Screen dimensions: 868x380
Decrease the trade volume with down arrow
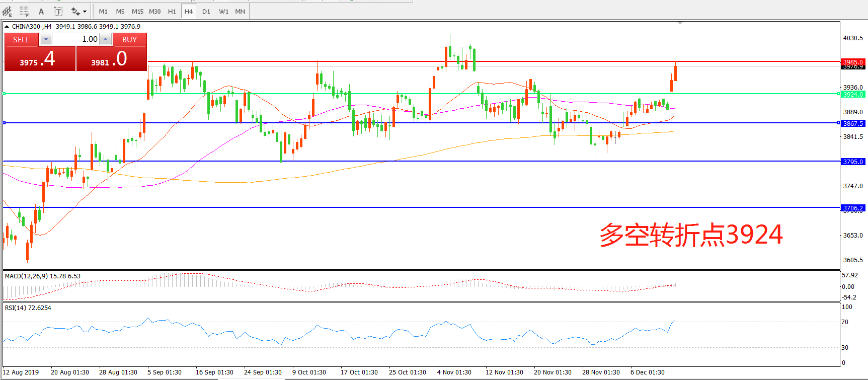pyautogui.click(x=46, y=39)
